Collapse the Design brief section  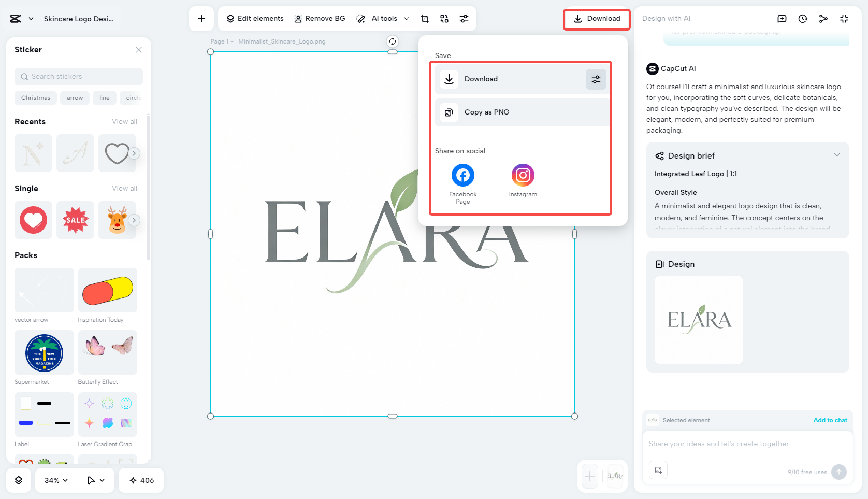[837, 154]
